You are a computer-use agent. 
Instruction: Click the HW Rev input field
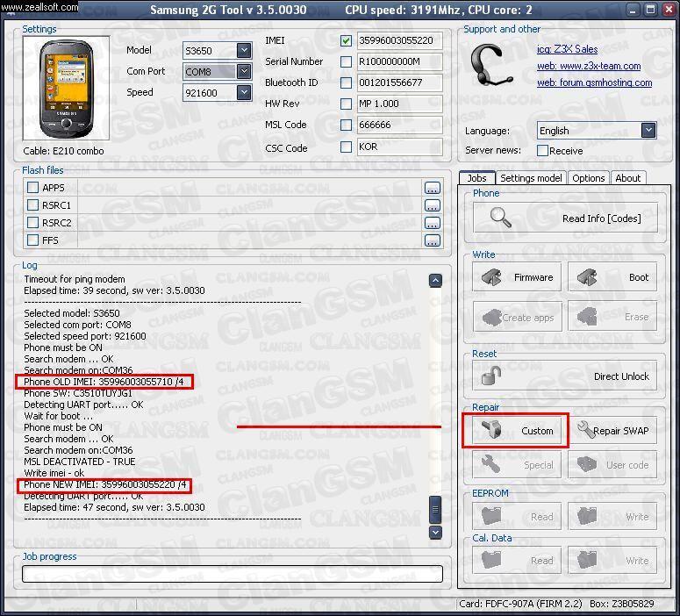point(399,104)
